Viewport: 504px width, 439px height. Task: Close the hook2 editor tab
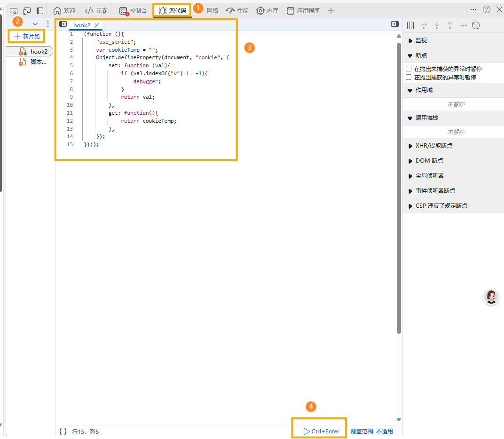[x=97, y=25]
